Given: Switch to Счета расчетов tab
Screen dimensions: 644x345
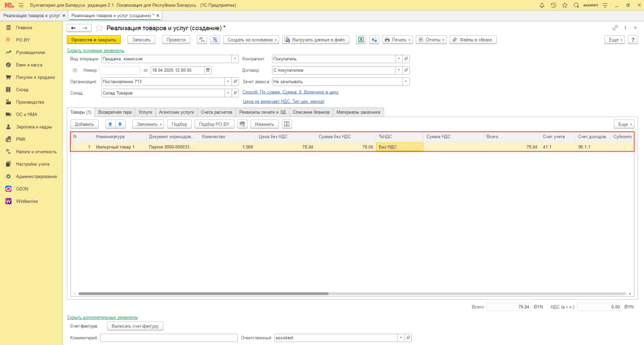Looking at the screenshot, I should click(216, 112).
